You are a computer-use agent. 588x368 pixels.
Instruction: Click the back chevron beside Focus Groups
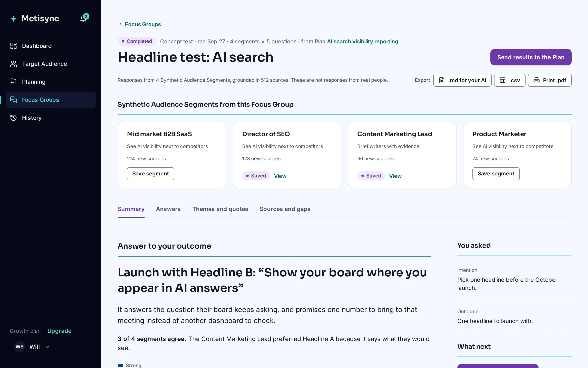pyautogui.click(x=120, y=24)
